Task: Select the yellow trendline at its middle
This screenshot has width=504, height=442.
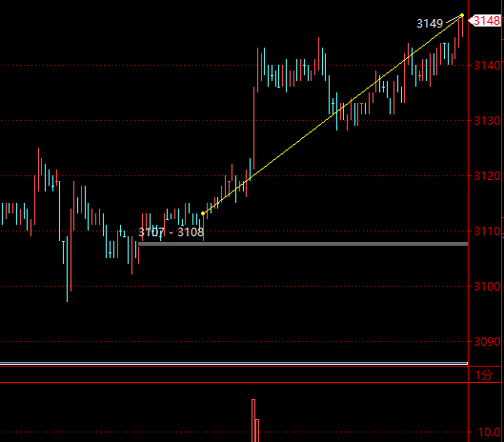Action: pos(333,114)
